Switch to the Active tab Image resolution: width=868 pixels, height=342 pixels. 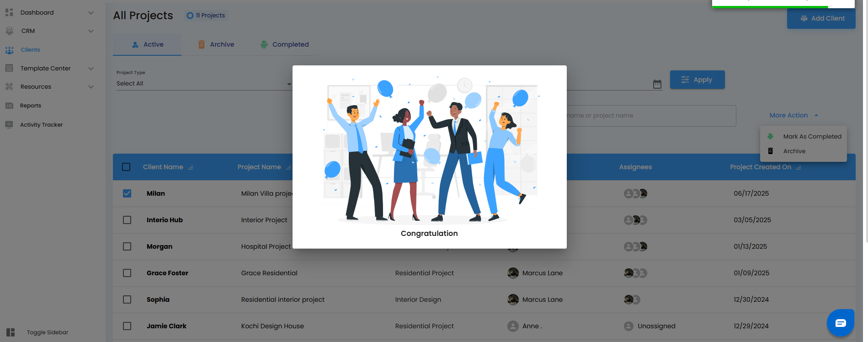pos(147,44)
